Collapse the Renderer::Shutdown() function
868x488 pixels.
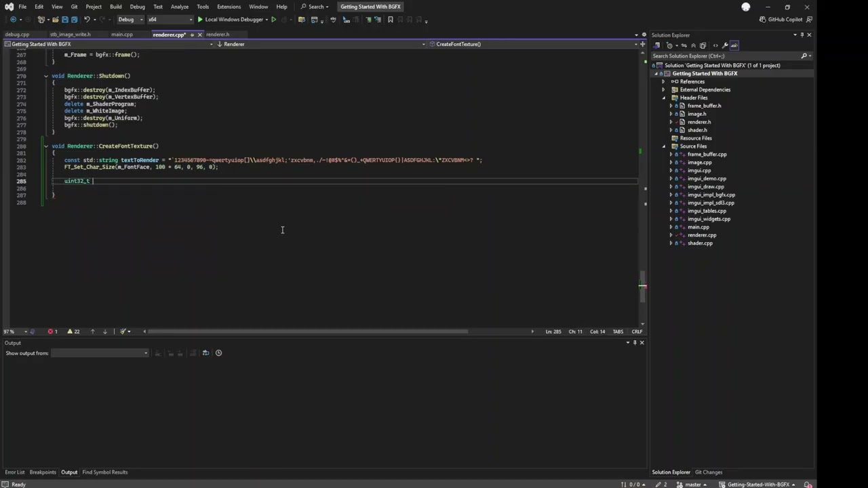(46, 76)
